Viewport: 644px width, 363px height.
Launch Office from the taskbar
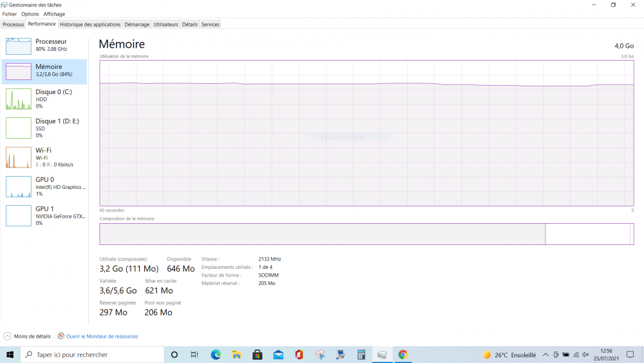299,355
